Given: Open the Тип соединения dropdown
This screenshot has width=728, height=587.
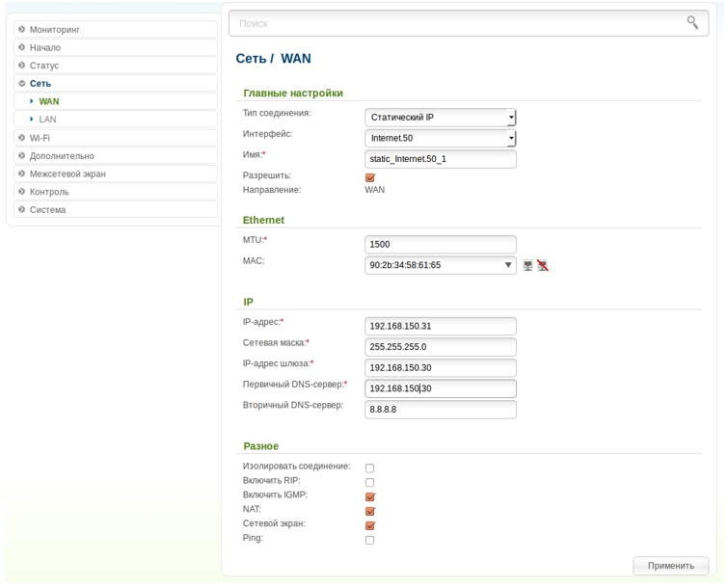Looking at the screenshot, I should coord(441,118).
